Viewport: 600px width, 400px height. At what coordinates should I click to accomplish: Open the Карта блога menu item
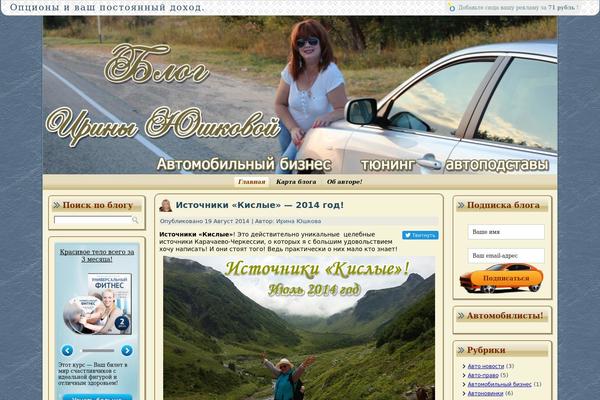coord(296,182)
